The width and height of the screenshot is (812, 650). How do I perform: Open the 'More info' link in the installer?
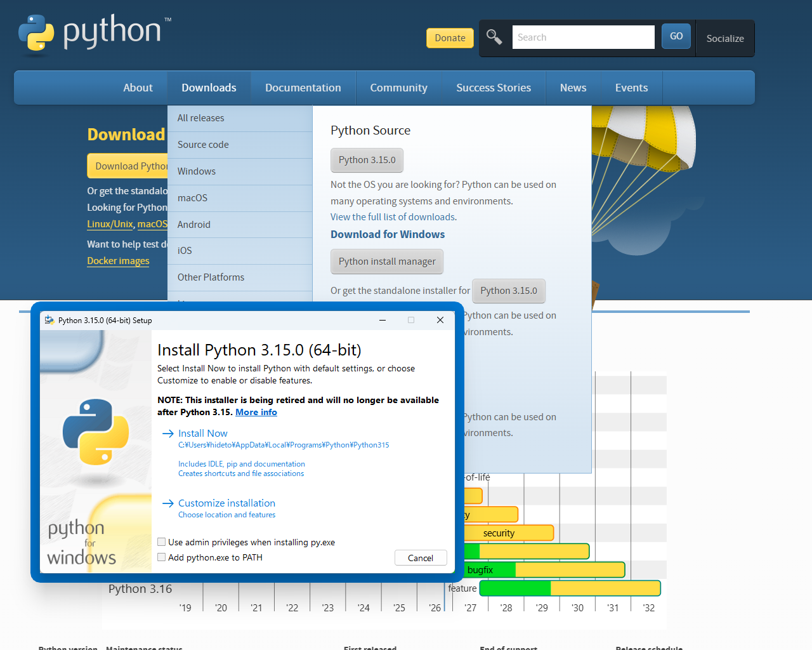[256, 412]
